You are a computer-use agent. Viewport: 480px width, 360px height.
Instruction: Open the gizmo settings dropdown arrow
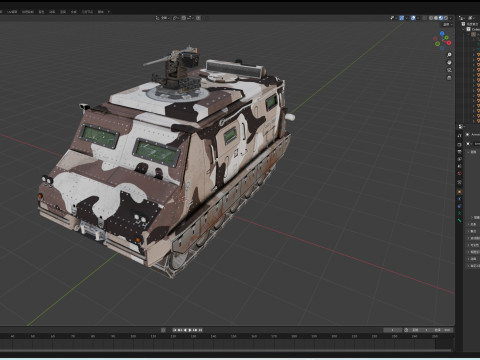tap(406, 18)
